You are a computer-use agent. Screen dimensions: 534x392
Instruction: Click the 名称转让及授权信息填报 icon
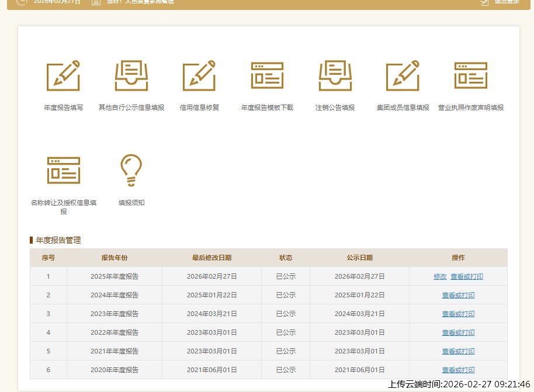tap(63, 170)
